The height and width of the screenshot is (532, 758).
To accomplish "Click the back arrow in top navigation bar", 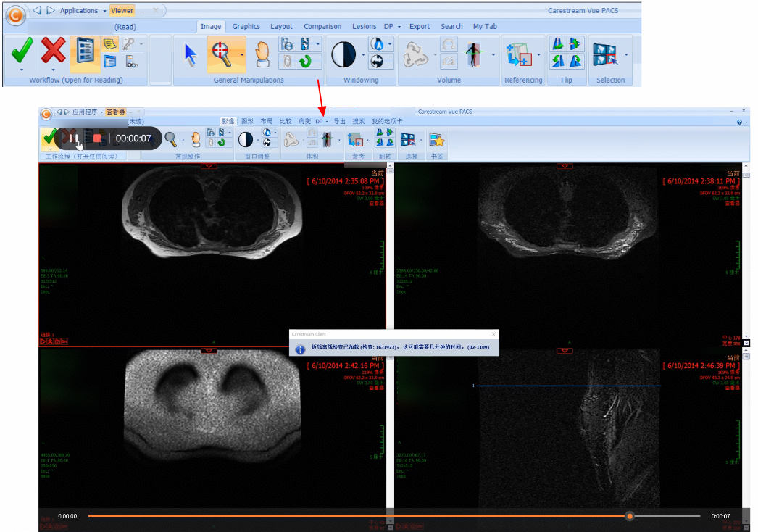I will point(37,10).
